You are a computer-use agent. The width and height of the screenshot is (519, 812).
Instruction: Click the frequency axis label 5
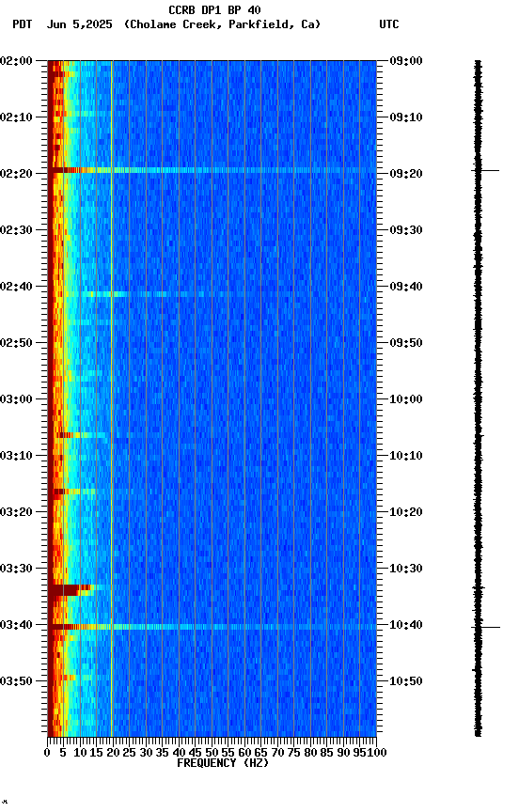pos(63,753)
